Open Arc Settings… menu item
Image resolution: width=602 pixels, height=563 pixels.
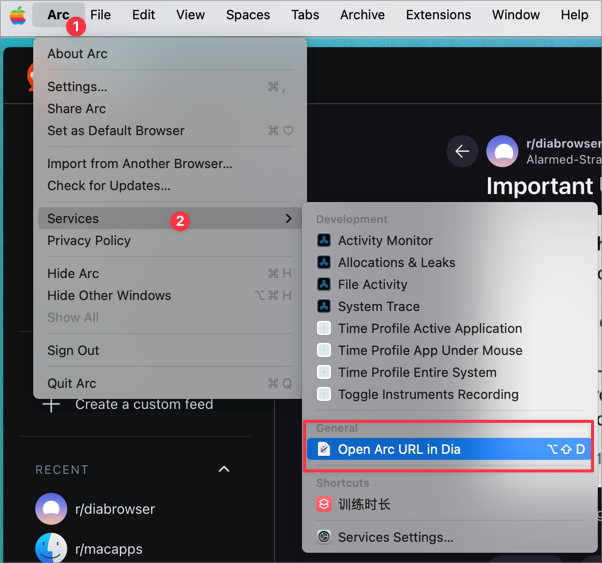pos(170,87)
